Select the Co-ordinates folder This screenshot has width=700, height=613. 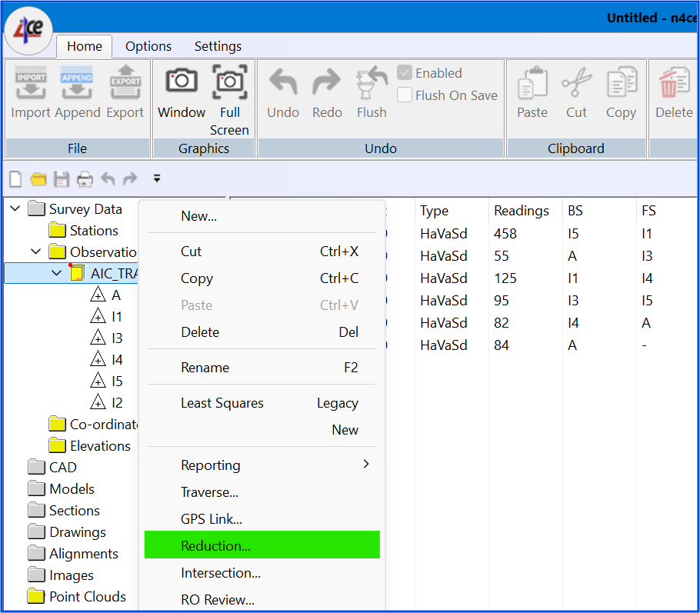pyautogui.click(x=93, y=424)
